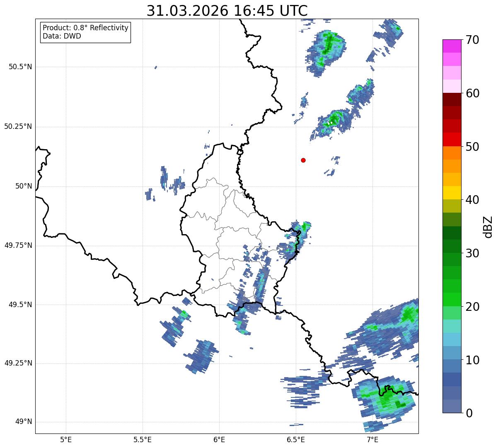
Task: Click the 50 label on colorbar
Action: point(472,147)
